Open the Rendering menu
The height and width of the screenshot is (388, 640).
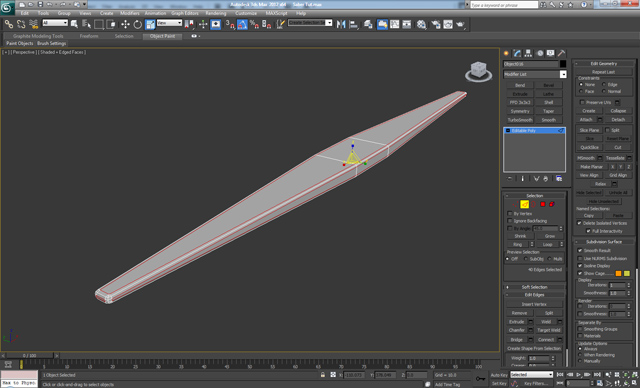click(216, 13)
